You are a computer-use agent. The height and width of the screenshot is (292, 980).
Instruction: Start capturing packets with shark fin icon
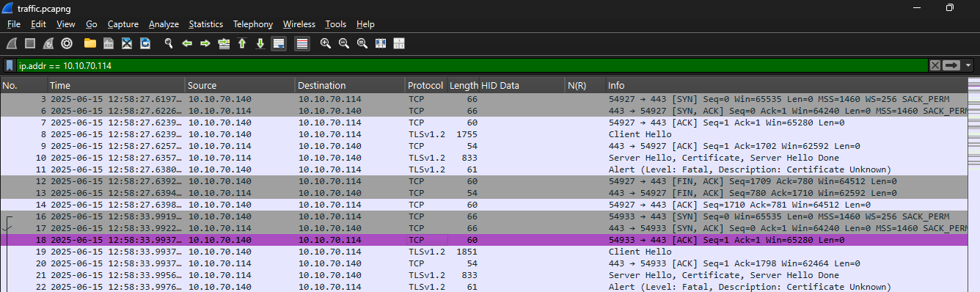[12, 44]
